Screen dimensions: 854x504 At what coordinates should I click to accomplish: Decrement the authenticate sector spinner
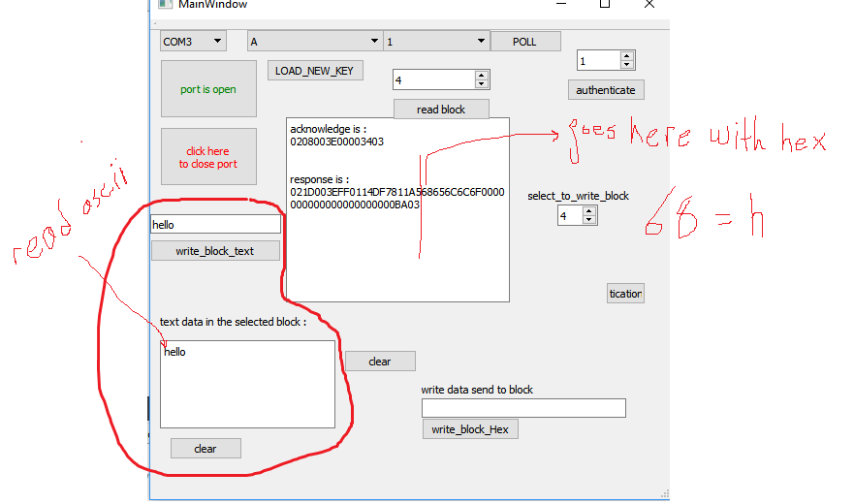coord(627,65)
